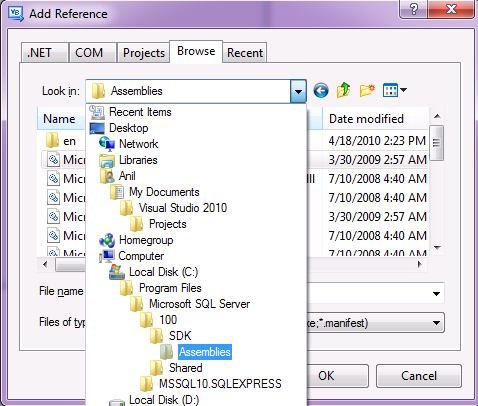Click the date 4/18/2010 2:23 PM
Viewport: 478px width, 406px height.
[x=377, y=141]
